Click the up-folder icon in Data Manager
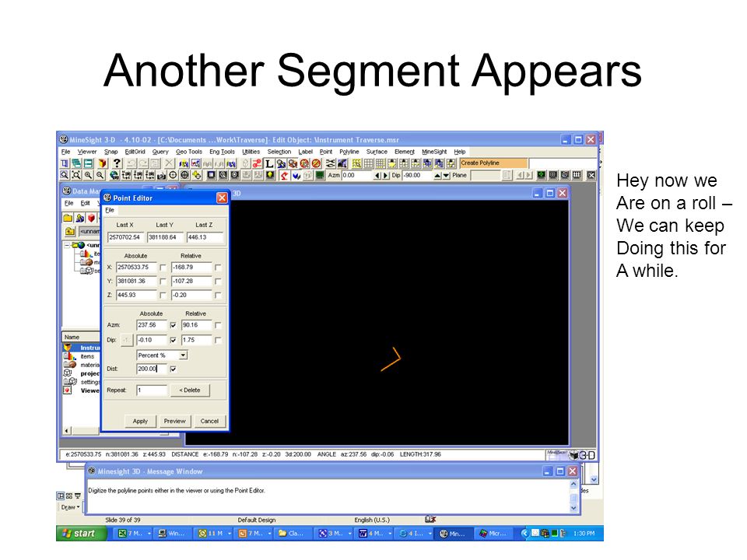The image size is (747, 560). [x=70, y=232]
